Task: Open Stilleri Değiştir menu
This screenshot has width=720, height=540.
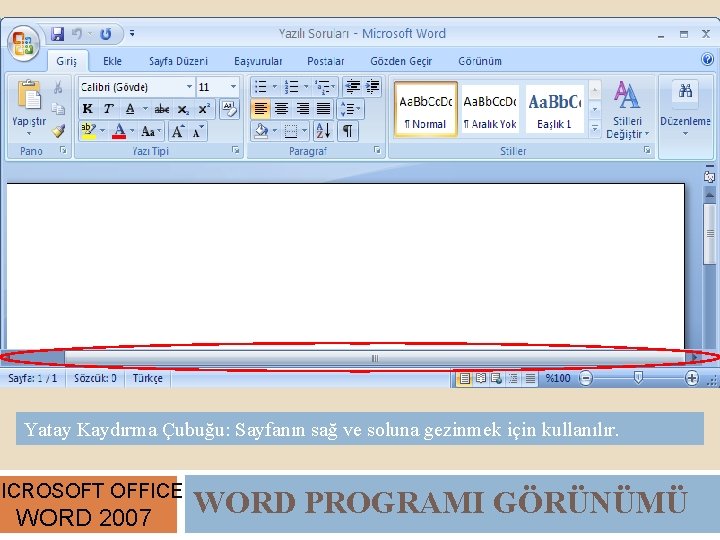Action: tap(627, 110)
